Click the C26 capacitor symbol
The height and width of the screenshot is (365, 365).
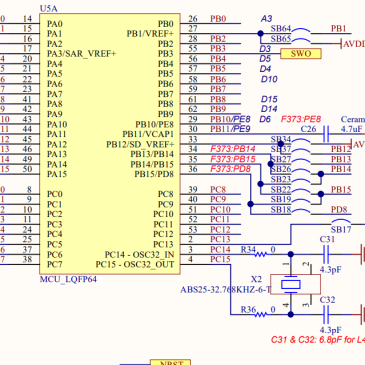point(327,134)
